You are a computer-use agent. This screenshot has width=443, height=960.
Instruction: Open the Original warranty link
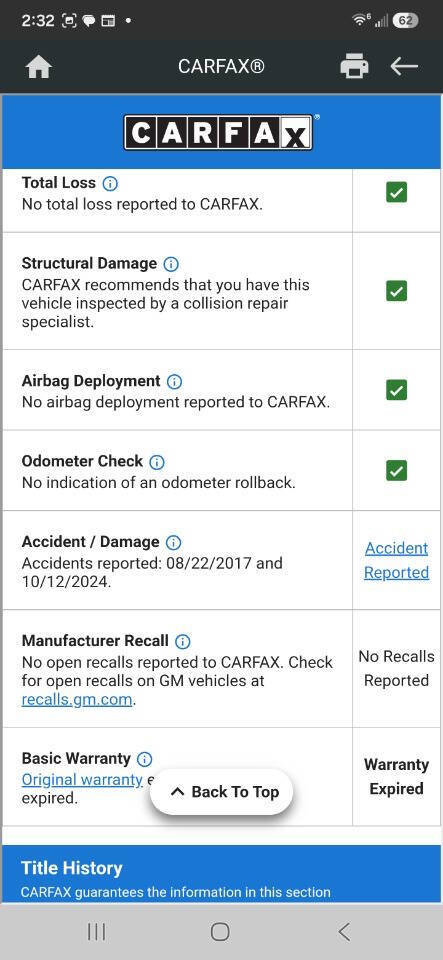tap(82, 779)
